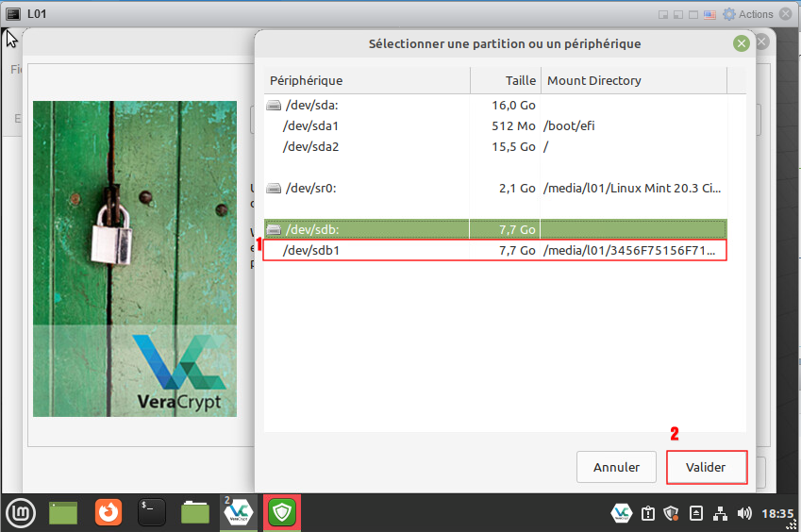Select the /dev/sdb1 partition row
The height and width of the screenshot is (532, 801).
click(494, 251)
